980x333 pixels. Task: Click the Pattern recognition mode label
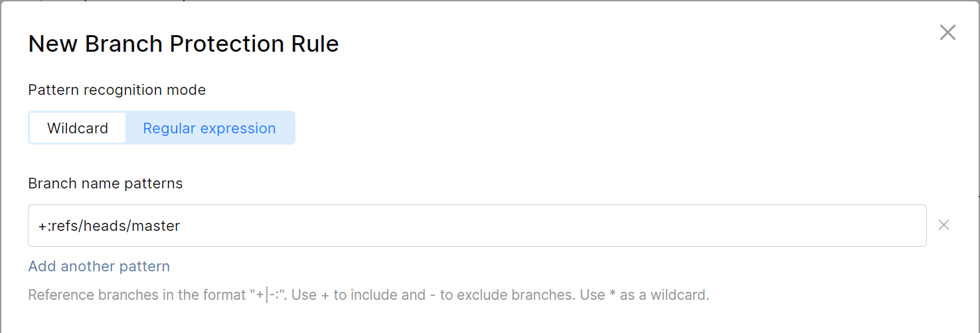(117, 90)
